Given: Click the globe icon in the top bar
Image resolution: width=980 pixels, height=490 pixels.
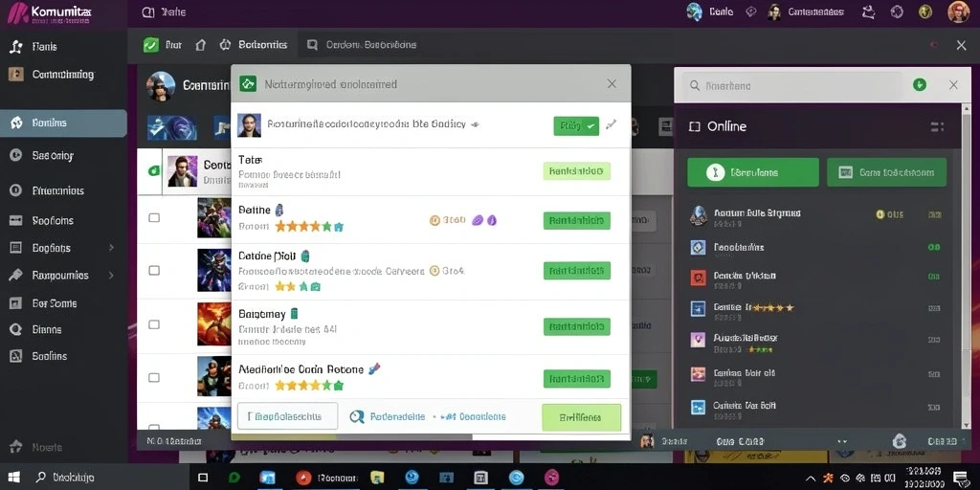Looking at the screenshot, I should pos(695,11).
